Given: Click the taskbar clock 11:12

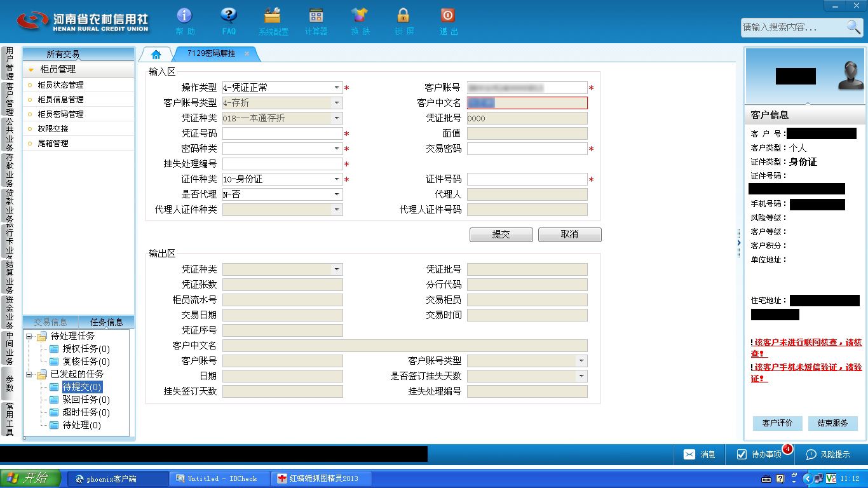Looking at the screenshot, I should point(850,478).
